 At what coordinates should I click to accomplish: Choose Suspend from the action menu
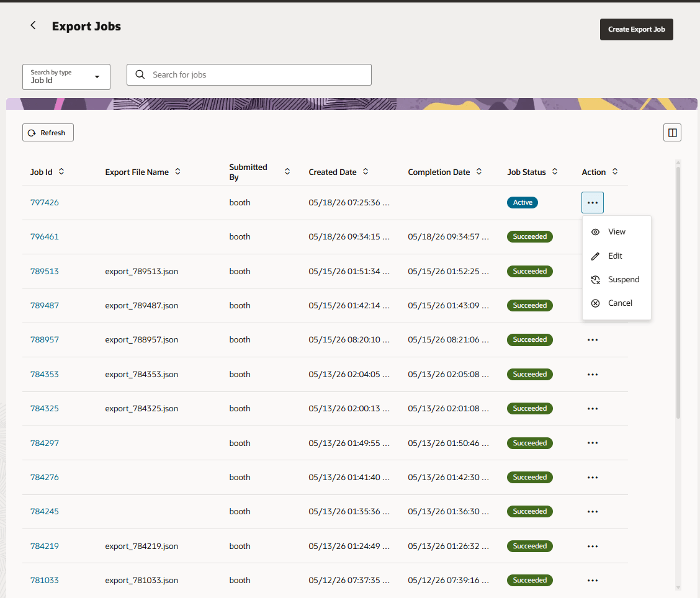tap(616, 279)
